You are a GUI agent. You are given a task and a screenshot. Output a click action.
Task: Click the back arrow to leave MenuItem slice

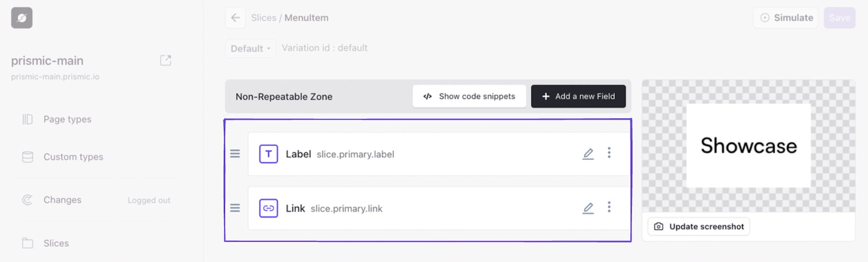(235, 18)
